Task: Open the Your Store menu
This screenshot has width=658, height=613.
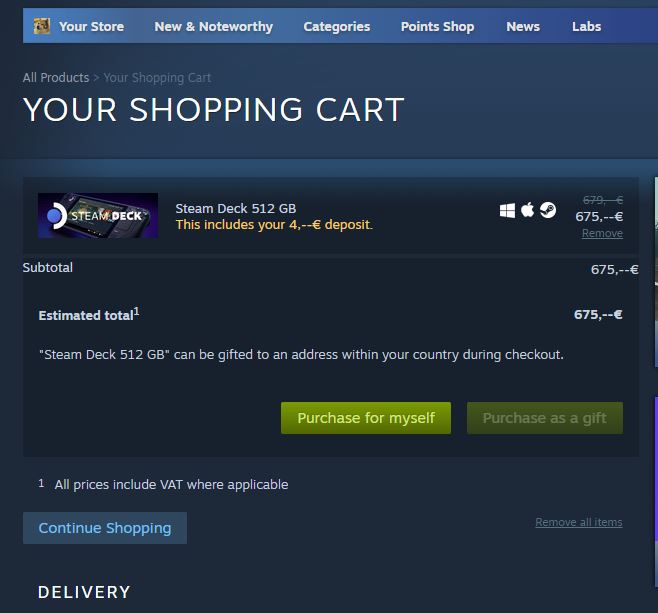Action: 91,26
